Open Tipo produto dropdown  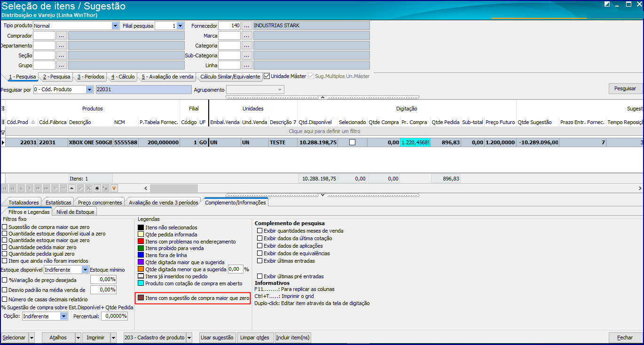115,26
